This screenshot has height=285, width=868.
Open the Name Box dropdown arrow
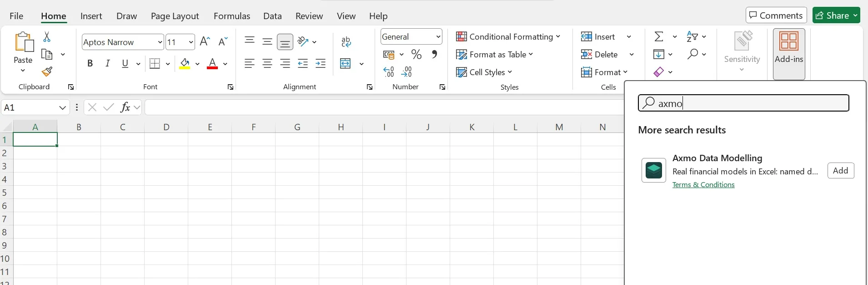[63, 108]
